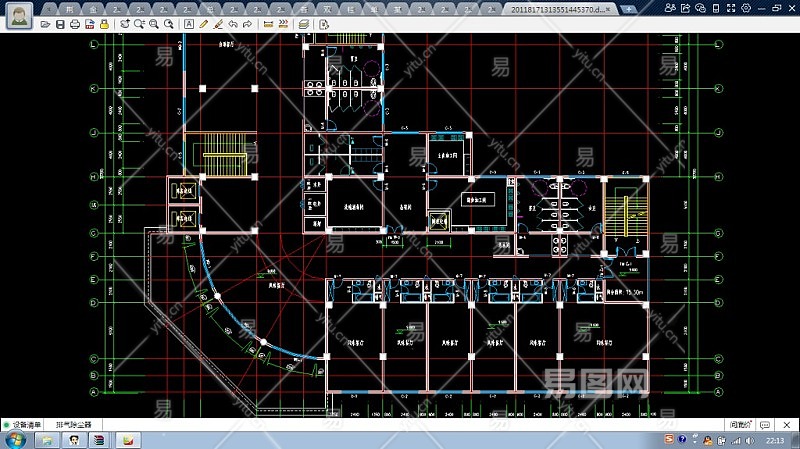The width and height of the screenshot is (800, 449).
Task: Open Windows Explorer from the taskbar
Action: click(x=47, y=440)
